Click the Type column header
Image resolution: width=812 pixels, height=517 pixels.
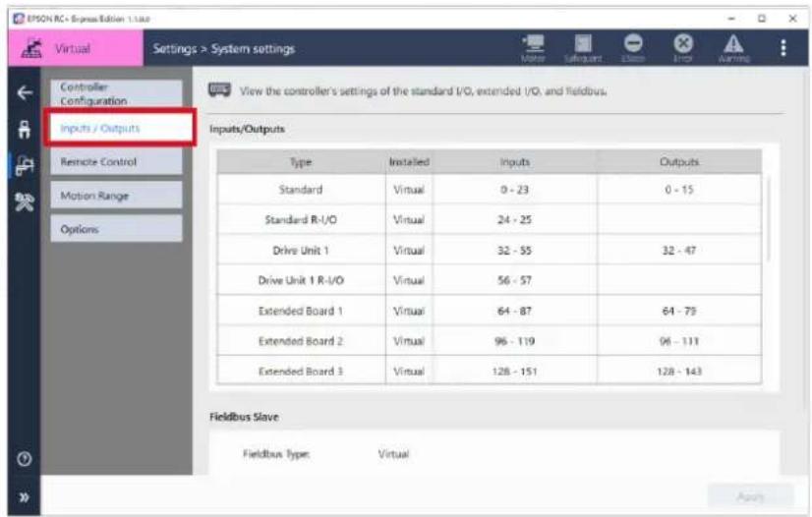click(301, 162)
